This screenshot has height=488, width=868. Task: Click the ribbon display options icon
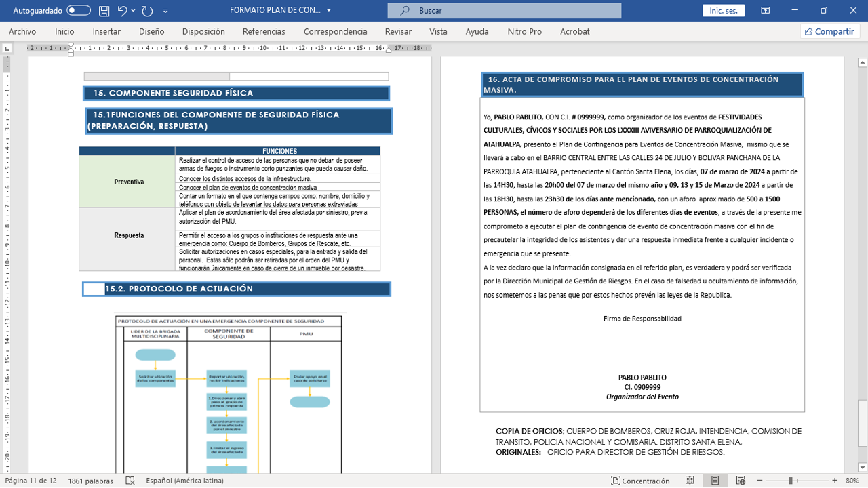click(x=765, y=11)
